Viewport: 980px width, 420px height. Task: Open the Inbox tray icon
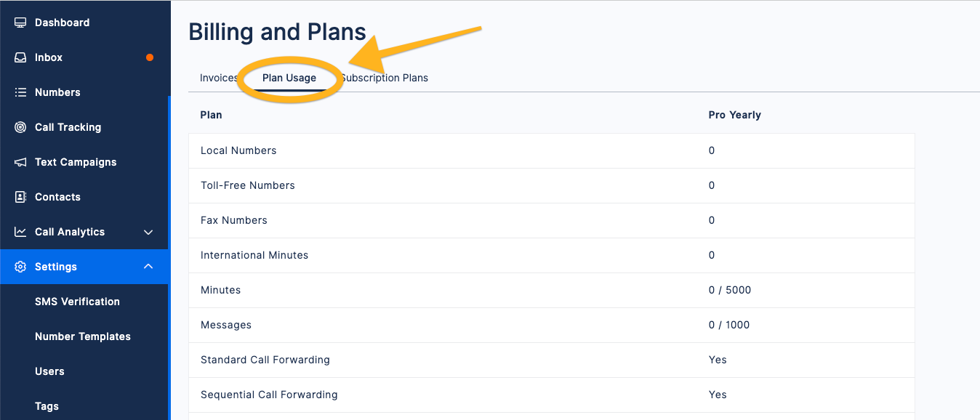(x=20, y=57)
